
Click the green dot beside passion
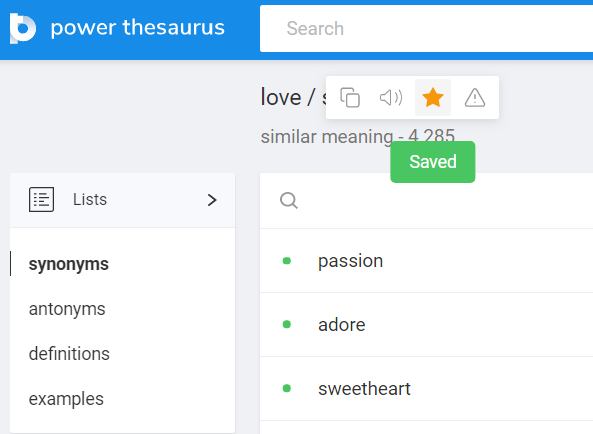[x=287, y=261]
